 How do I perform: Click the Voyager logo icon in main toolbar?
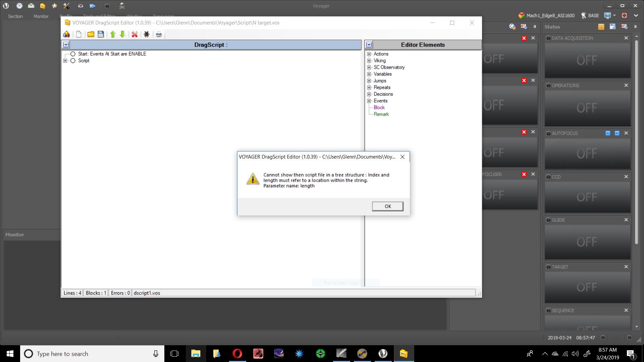6,6
